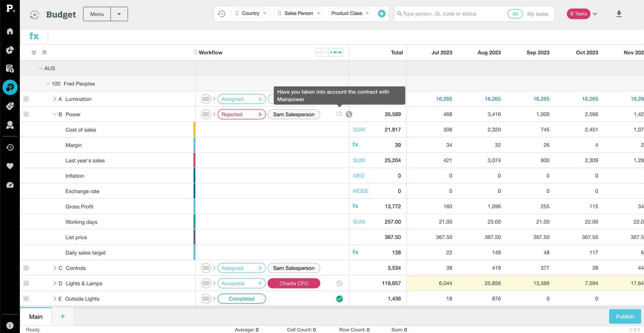Expand the C Controls row

(x=55, y=268)
